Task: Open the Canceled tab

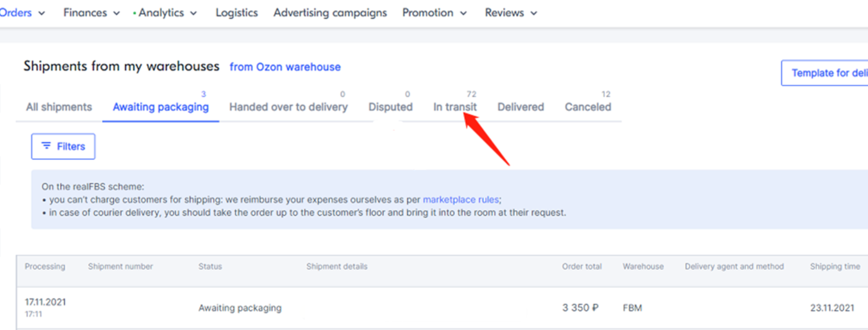Action: pos(588,107)
